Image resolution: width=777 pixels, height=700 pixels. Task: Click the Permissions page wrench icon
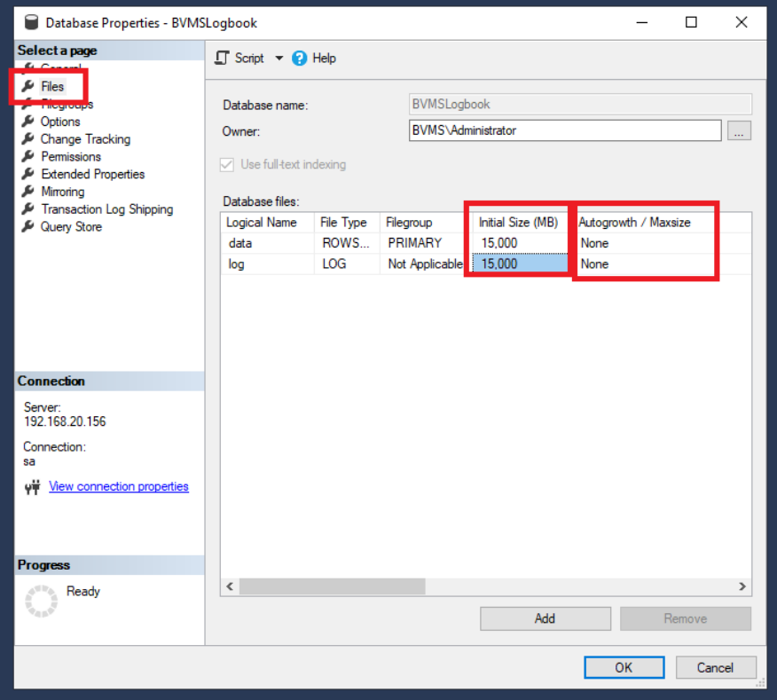click(28, 156)
